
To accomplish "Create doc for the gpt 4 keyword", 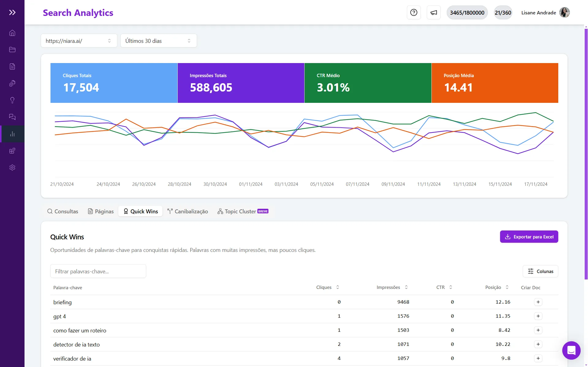I will pyautogui.click(x=538, y=316).
